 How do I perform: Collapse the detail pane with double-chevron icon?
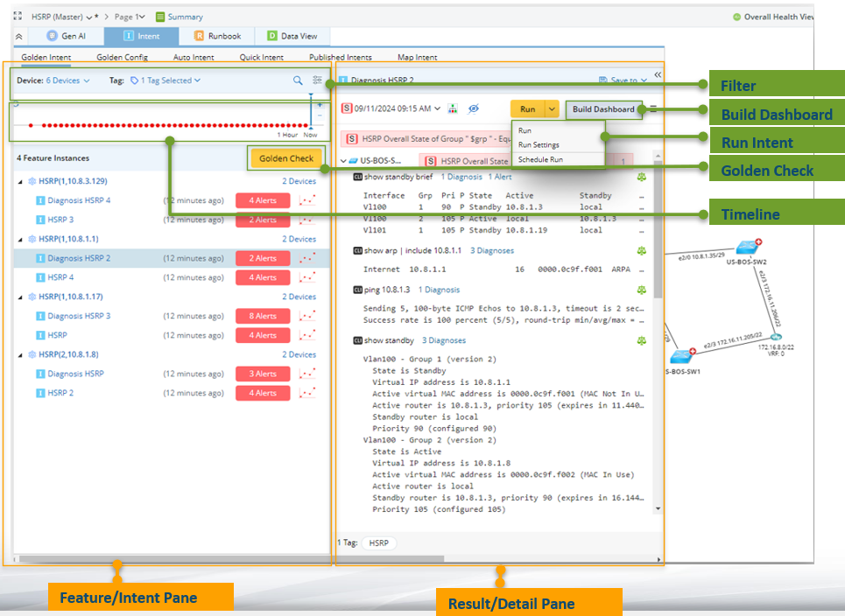[658, 76]
